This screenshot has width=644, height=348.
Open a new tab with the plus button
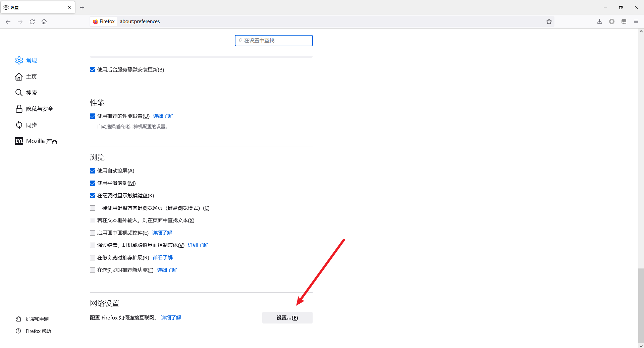click(x=82, y=7)
